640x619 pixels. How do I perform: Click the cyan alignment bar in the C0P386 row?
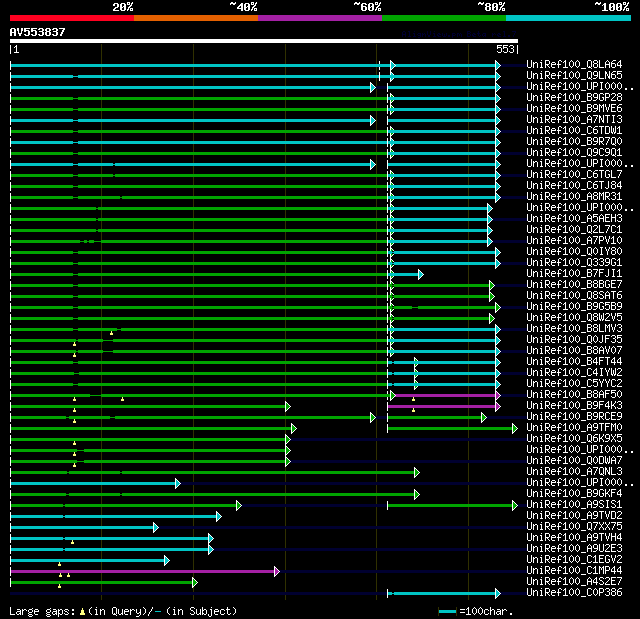[444, 593]
